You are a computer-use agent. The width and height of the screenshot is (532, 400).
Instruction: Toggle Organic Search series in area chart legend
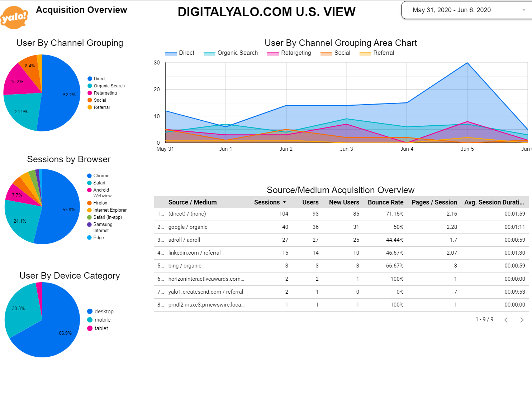pyautogui.click(x=231, y=53)
